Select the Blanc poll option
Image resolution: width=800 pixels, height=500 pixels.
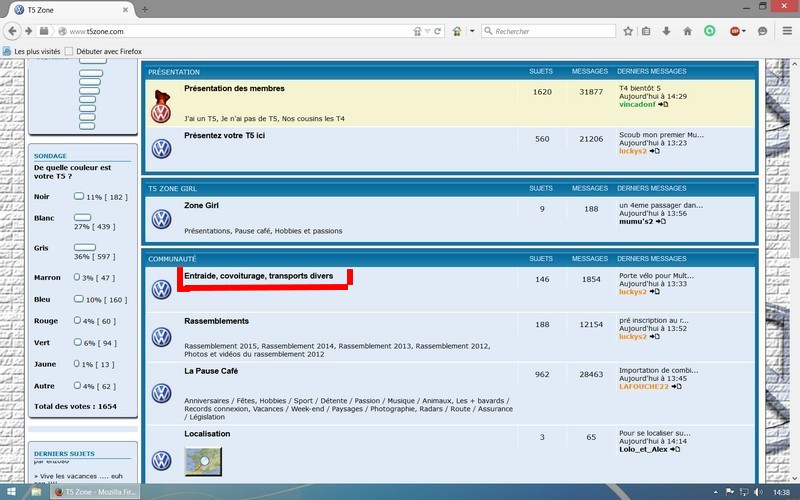[x=83, y=217]
